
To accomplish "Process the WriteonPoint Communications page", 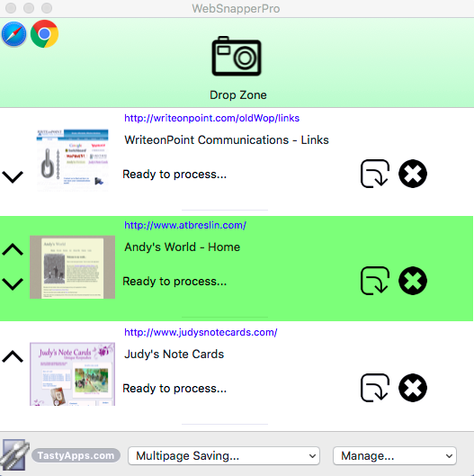I will coord(375,174).
